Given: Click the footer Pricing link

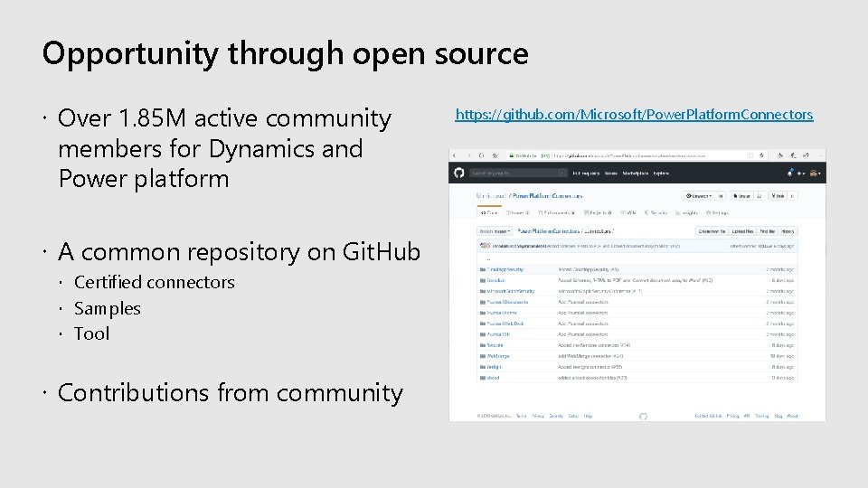Looking at the screenshot, I should [733, 416].
